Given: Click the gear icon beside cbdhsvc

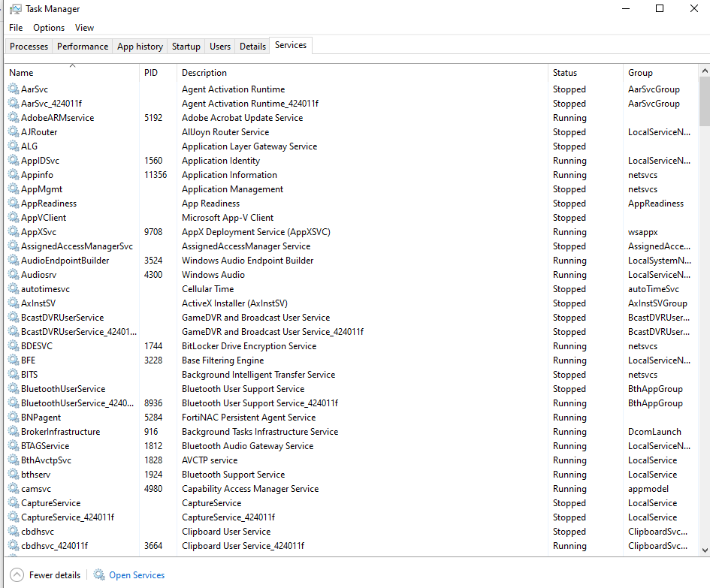Looking at the screenshot, I should [x=14, y=531].
